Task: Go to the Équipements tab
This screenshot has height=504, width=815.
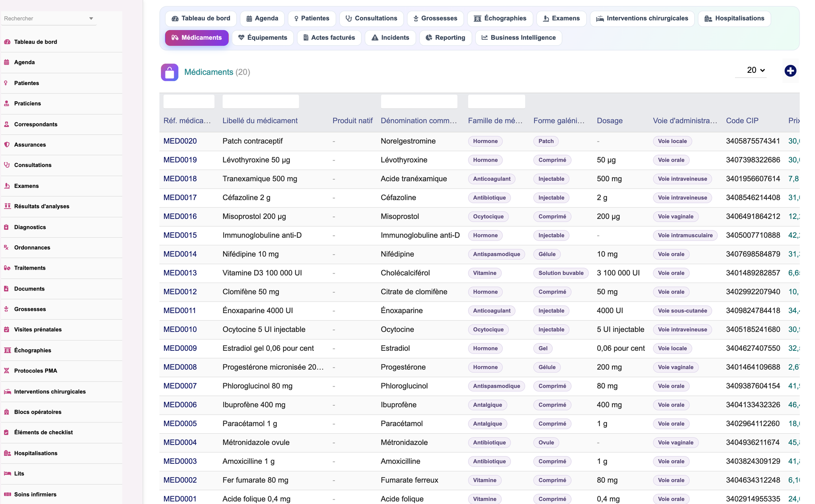Action: pyautogui.click(x=263, y=38)
